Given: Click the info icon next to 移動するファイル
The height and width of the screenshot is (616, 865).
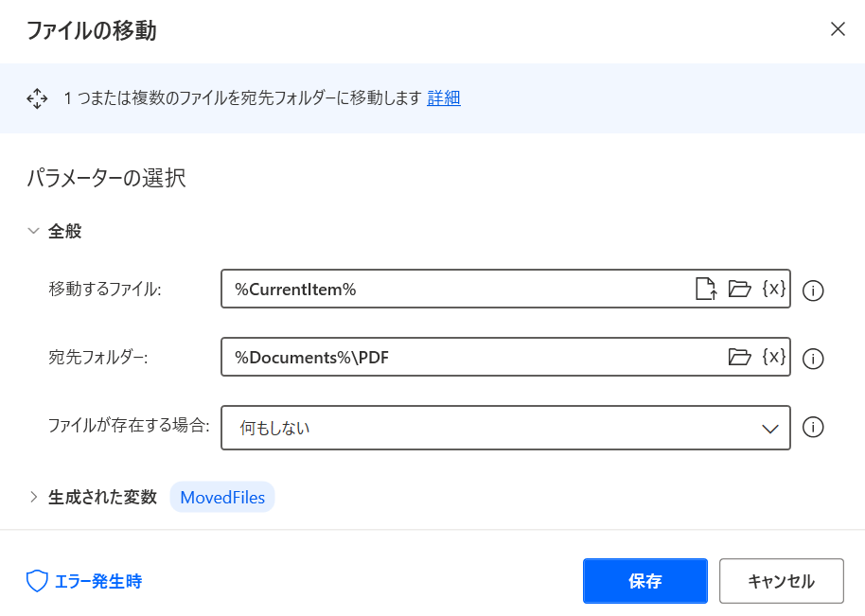Looking at the screenshot, I should point(812,290).
